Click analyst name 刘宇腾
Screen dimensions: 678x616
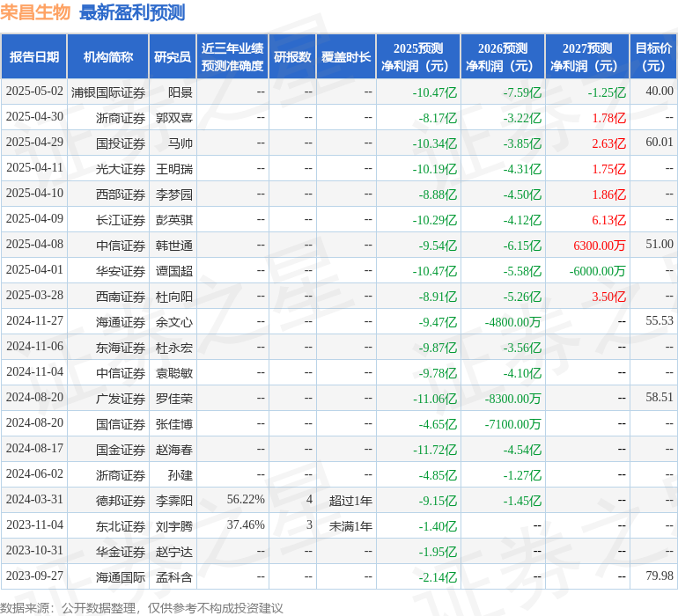pyautogui.click(x=173, y=526)
